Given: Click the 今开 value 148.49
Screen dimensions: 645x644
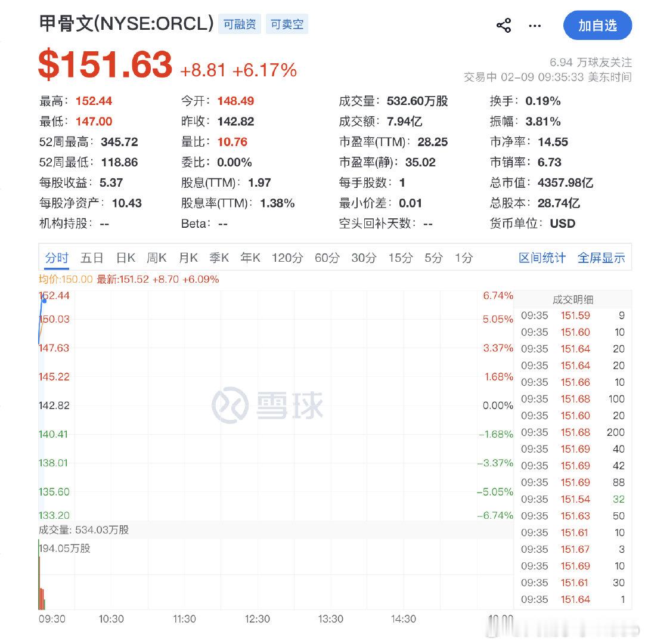Looking at the screenshot, I should [235, 101].
